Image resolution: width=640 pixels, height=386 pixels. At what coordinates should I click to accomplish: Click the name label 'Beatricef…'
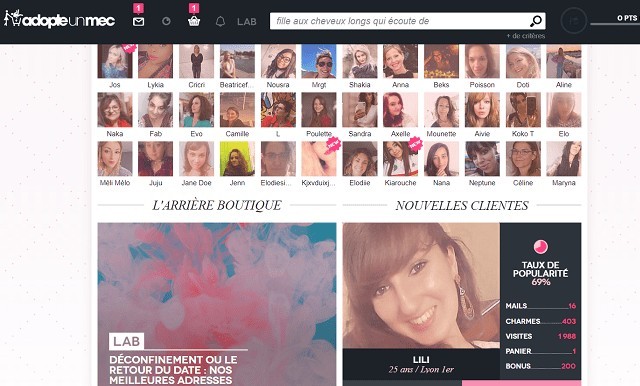[237, 85]
